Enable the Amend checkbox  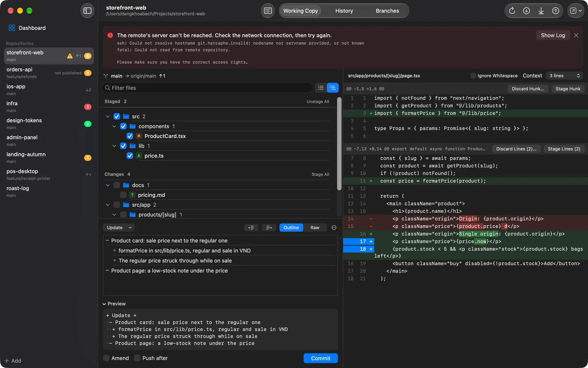[106, 358]
